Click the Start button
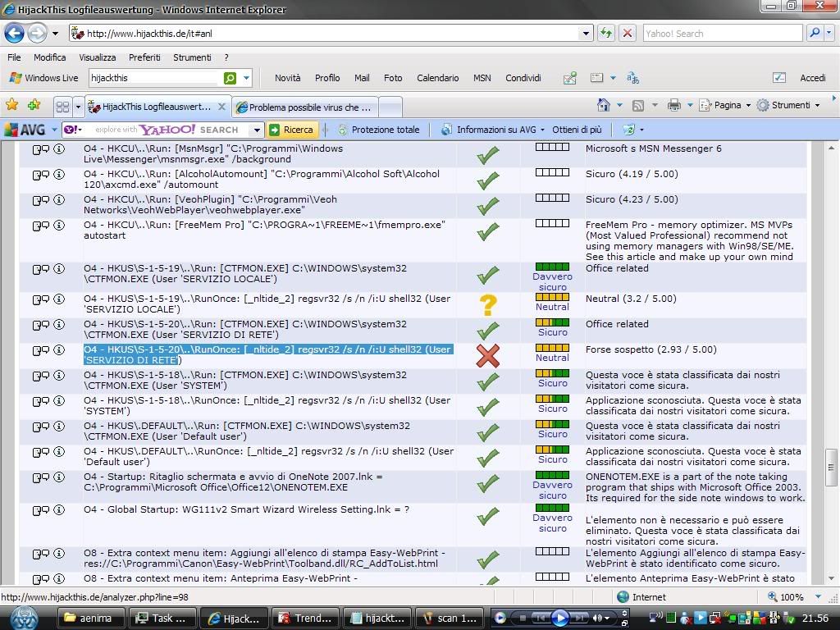Image resolution: width=840 pixels, height=630 pixels. (24, 619)
